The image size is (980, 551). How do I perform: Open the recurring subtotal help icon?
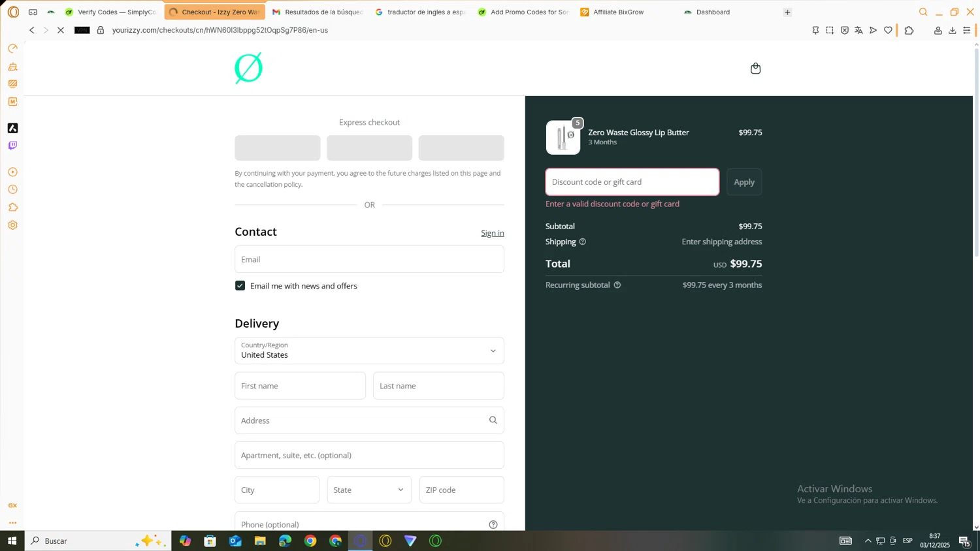click(617, 285)
